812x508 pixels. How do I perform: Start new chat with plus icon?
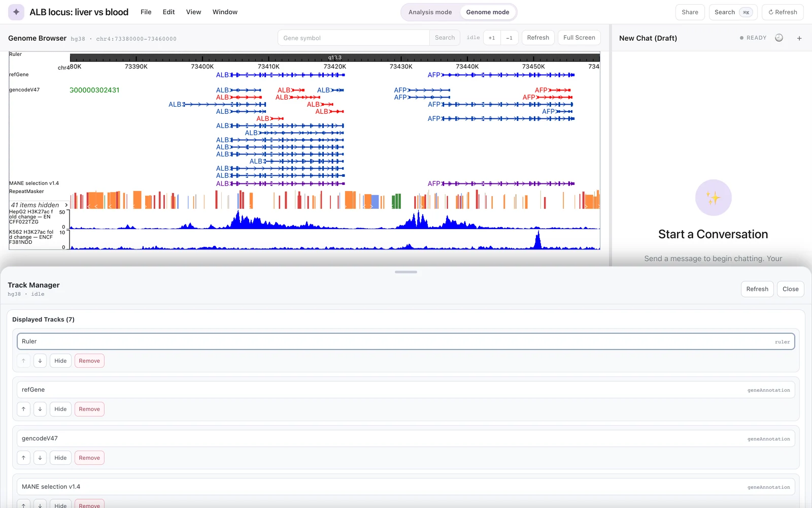click(799, 38)
